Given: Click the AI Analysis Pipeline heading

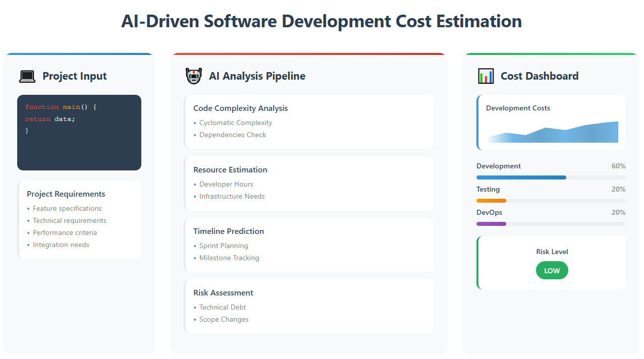Looking at the screenshot, I should point(257,76).
